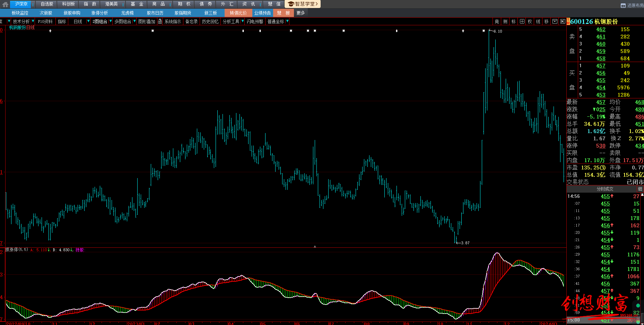This screenshot has width=644, height=325.
Task: Open F10资料 page
Action: click(45, 21)
